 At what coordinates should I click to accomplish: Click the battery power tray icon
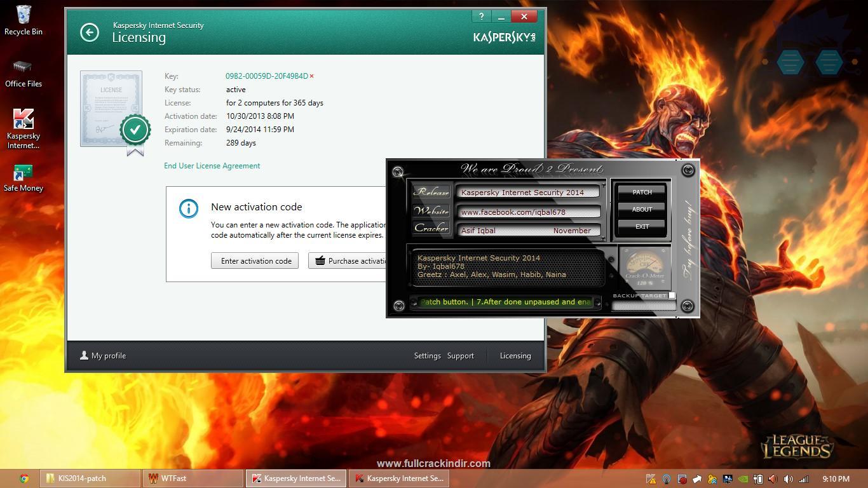pos(758,479)
